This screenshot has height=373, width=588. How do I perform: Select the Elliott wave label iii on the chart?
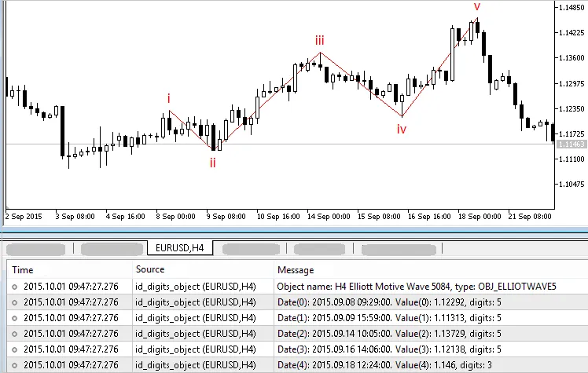tap(319, 40)
